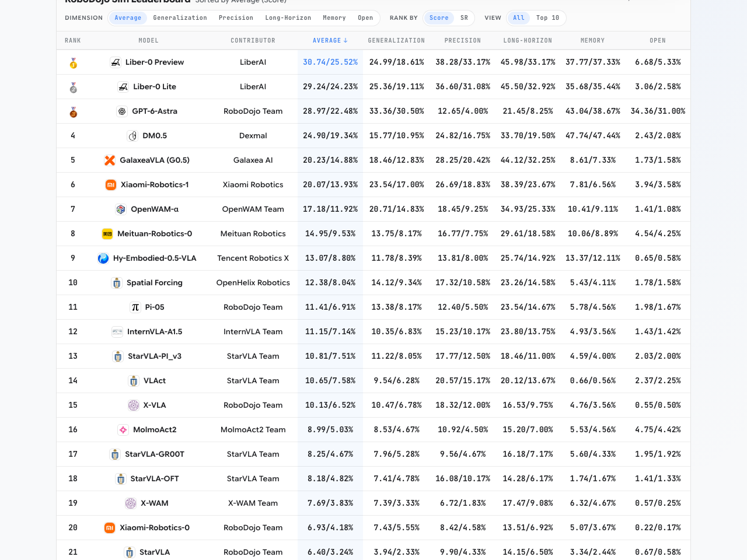
Task: Click the Dexmal contributor cell
Action: pyautogui.click(x=253, y=136)
